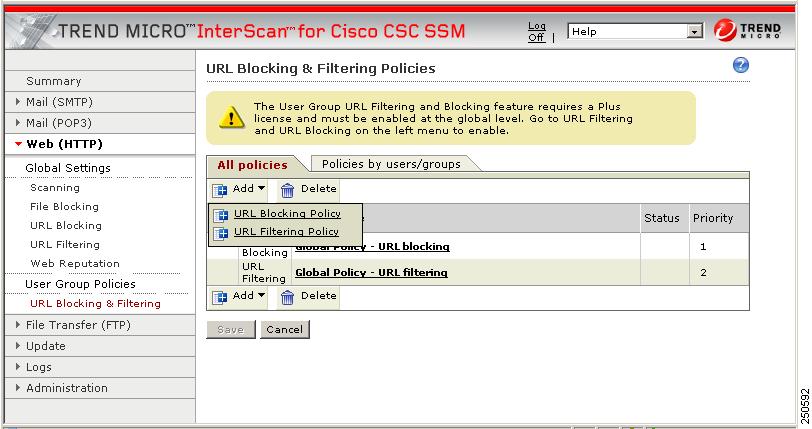
Task: Click the icon next to URL Blocking Policy
Action: pos(221,214)
